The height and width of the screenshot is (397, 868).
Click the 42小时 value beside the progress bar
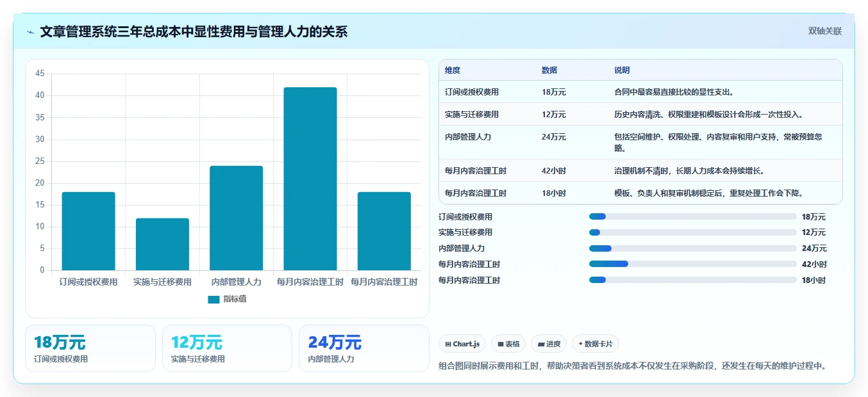click(814, 264)
